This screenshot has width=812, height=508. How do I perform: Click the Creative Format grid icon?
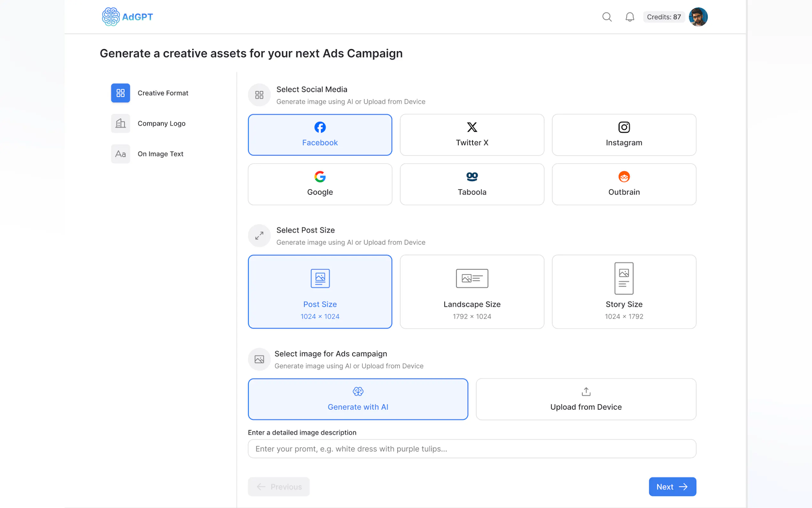[121, 93]
